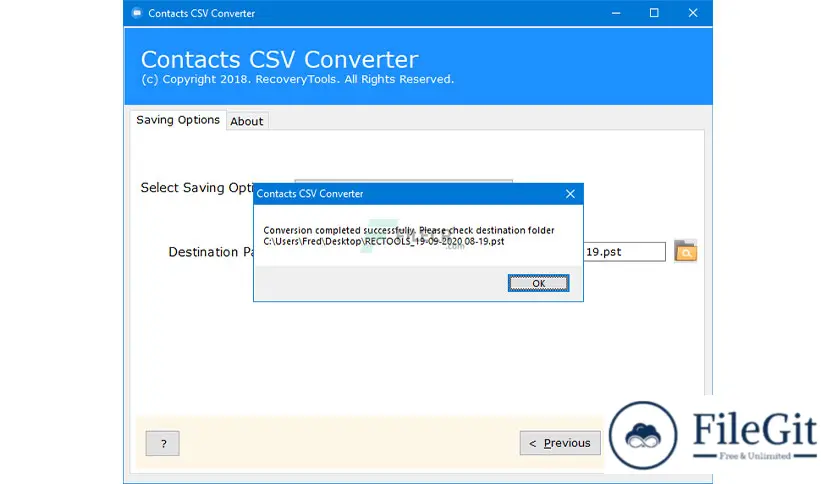This screenshot has height=484, width=836.
Task: Open the folder browse icon beside destination path
Action: pos(685,251)
